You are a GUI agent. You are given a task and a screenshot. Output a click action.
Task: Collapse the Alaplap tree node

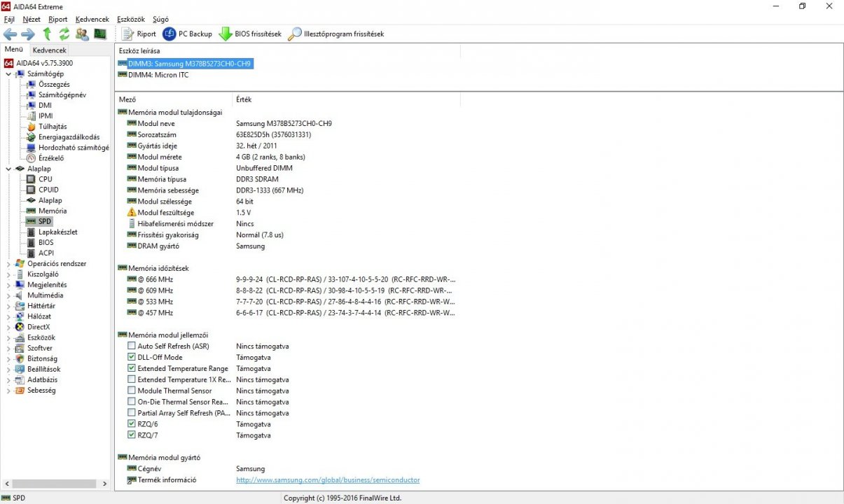pyautogui.click(x=8, y=169)
